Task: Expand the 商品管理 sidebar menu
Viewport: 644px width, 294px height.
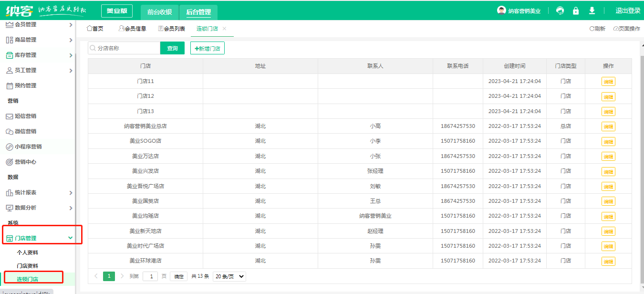Action: (38, 40)
